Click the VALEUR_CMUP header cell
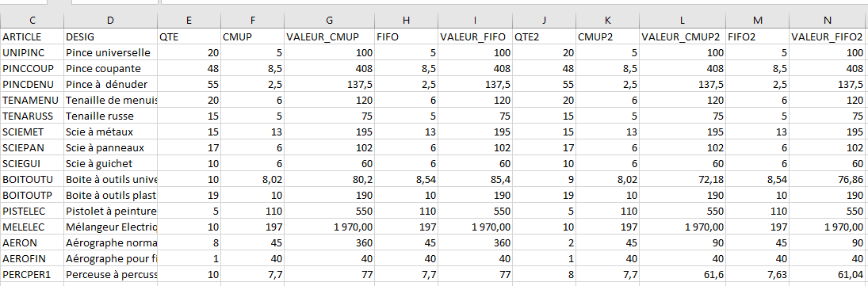 (330, 37)
